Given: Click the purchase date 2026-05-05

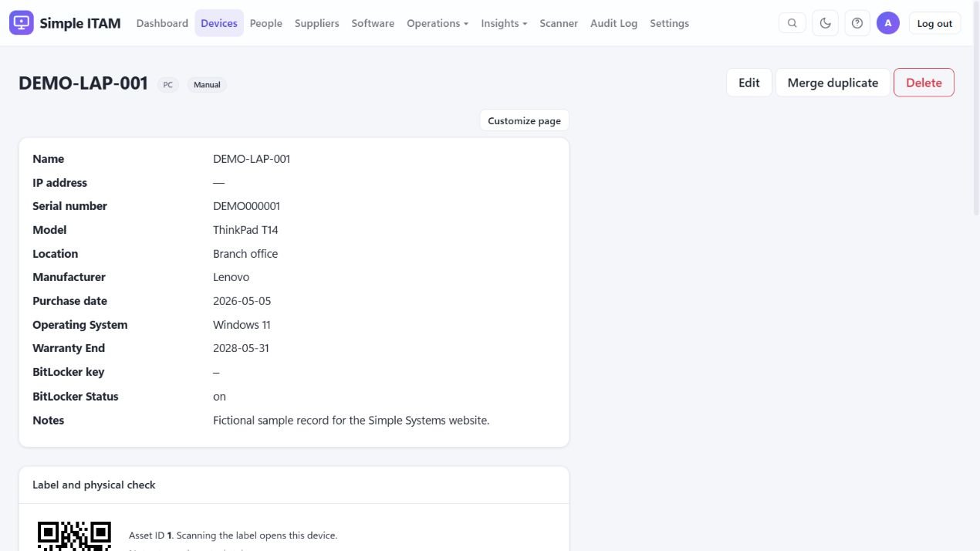Looking at the screenshot, I should (242, 301).
